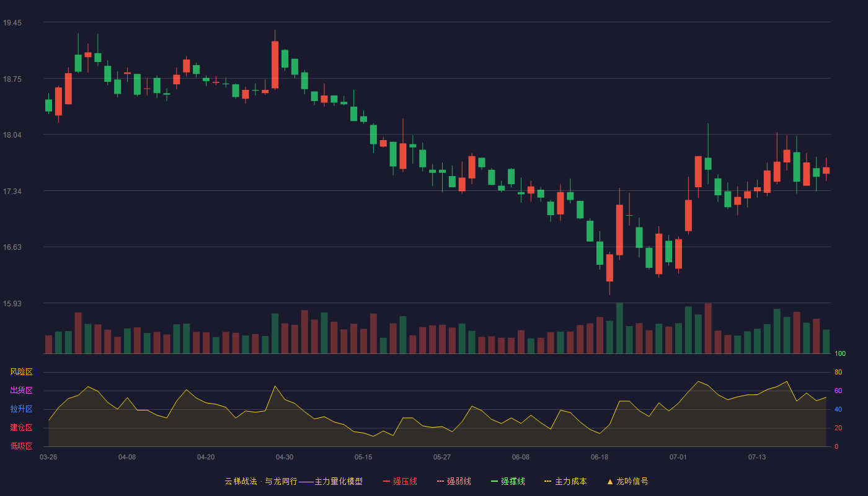Click the 100 indicator scale label

coord(840,354)
